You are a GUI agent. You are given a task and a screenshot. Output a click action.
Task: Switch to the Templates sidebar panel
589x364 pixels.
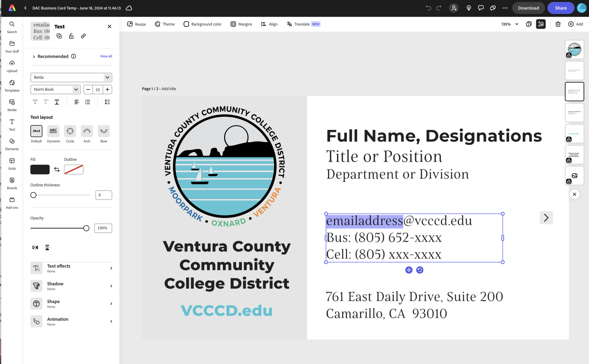click(x=12, y=85)
